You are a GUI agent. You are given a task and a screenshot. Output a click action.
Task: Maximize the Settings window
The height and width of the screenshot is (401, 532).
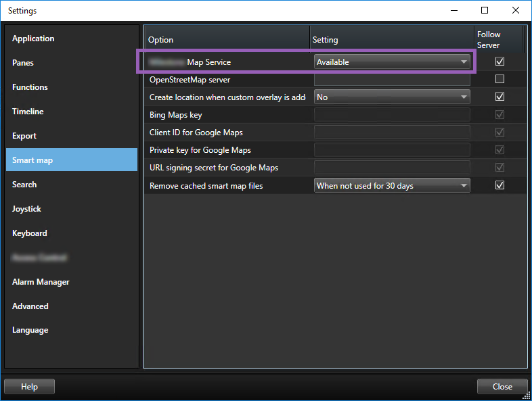pos(485,10)
